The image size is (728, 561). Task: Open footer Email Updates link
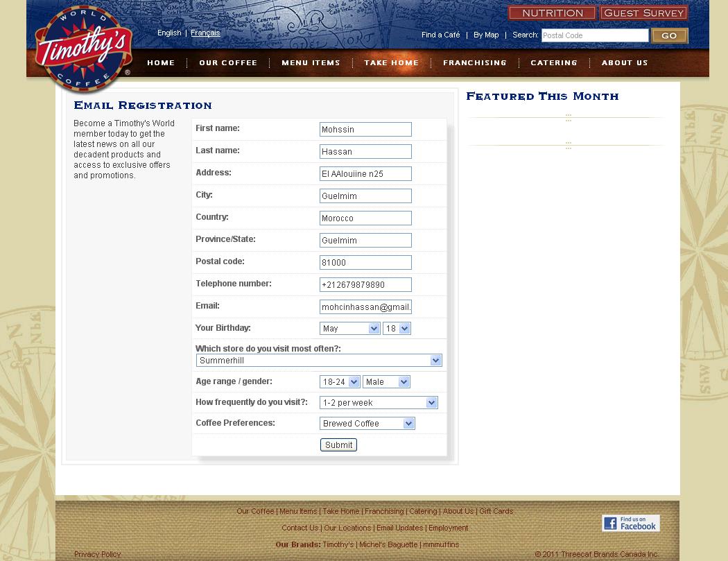tap(400, 528)
